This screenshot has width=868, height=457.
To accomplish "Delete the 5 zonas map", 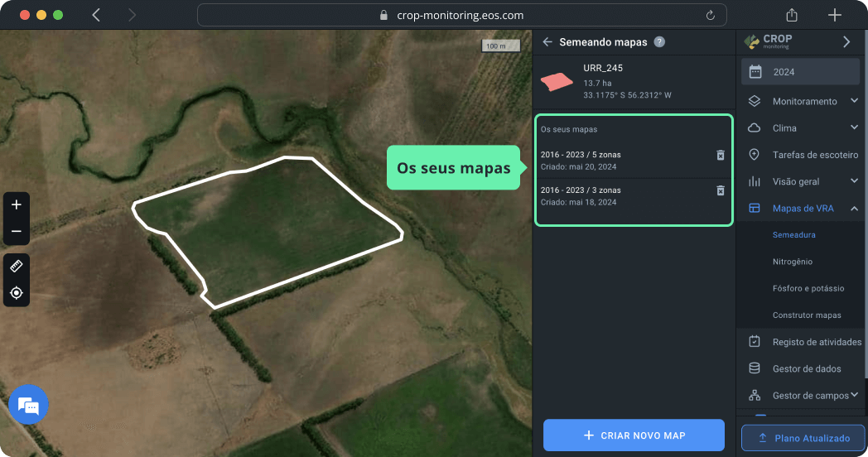I will point(720,155).
